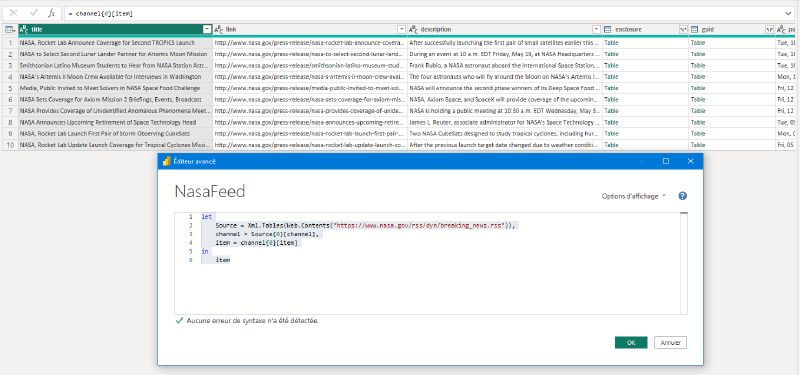Image resolution: width=800 pixels, height=375 pixels.
Task: Select the cell 'Smithsonian Latino Museum Students to Hear'
Action: click(x=115, y=65)
